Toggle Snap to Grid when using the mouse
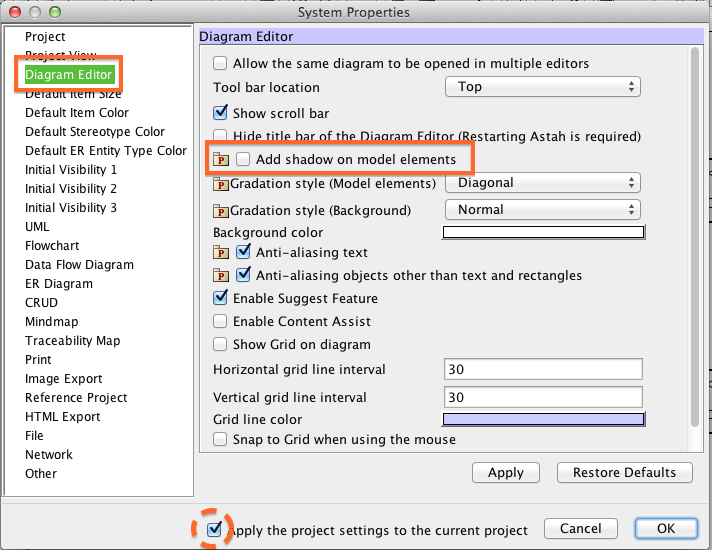Viewport: 712px width, 550px height. pos(221,439)
